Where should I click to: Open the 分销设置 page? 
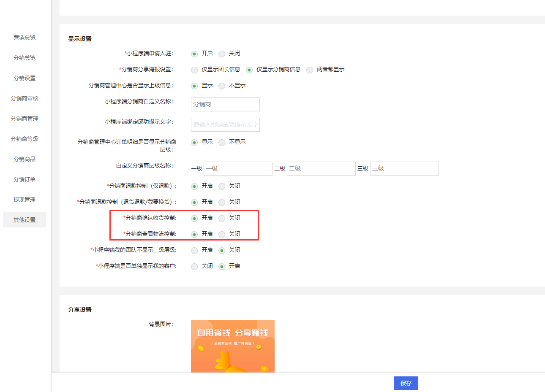pos(24,78)
